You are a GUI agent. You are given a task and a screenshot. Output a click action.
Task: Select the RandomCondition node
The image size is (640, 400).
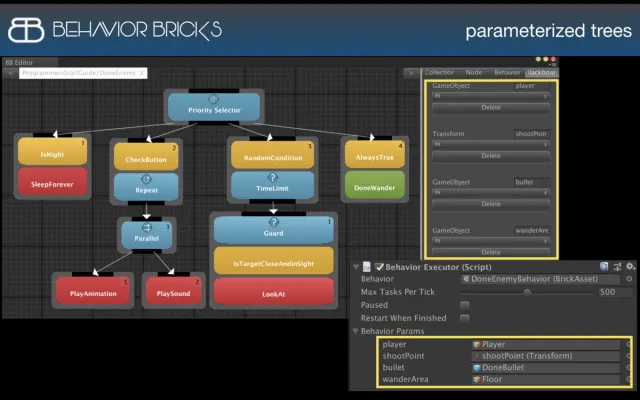[x=273, y=155]
